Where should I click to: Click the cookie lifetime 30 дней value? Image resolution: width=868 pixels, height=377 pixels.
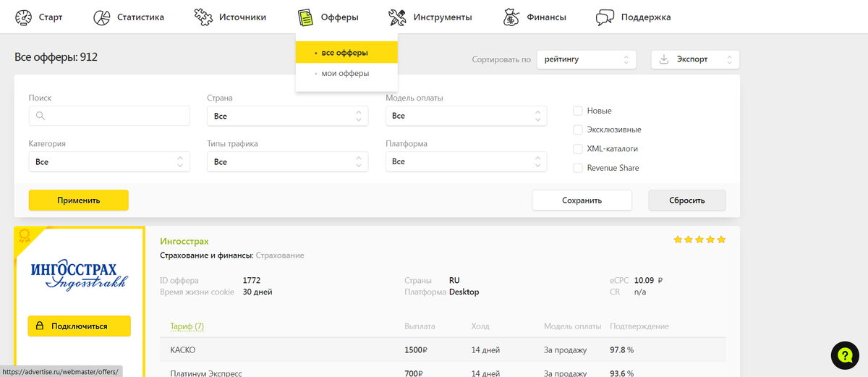coord(258,292)
